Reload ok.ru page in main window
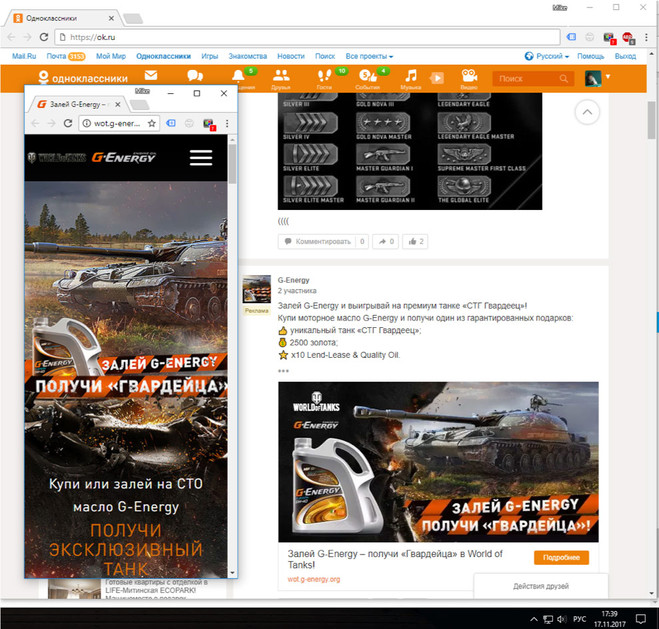Viewport: 659px width, 629px height. pyautogui.click(x=44, y=37)
